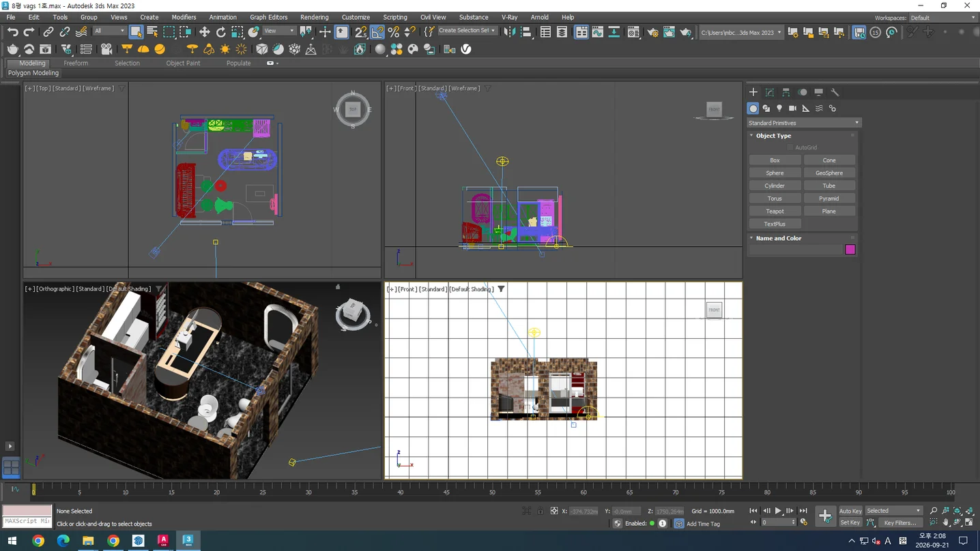Screen dimensions: 980x551
Task: Toggle the Auto Key animation mode
Action: point(850,511)
